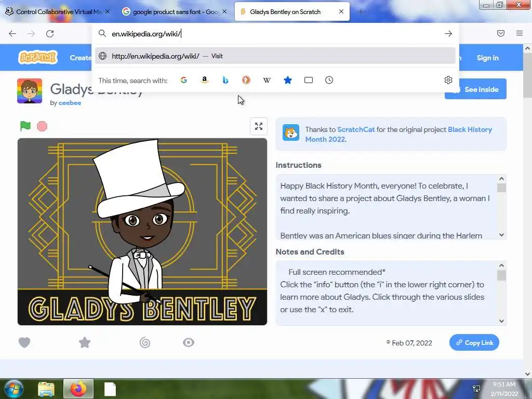Stop project with red stop button
Screen dimensions: 532x399
click(x=42, y=126)
